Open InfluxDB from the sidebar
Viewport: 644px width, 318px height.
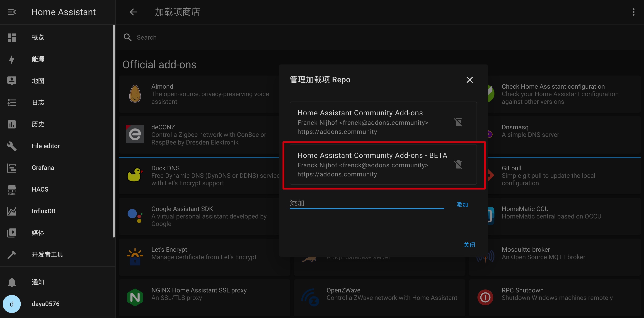(44, 211)
